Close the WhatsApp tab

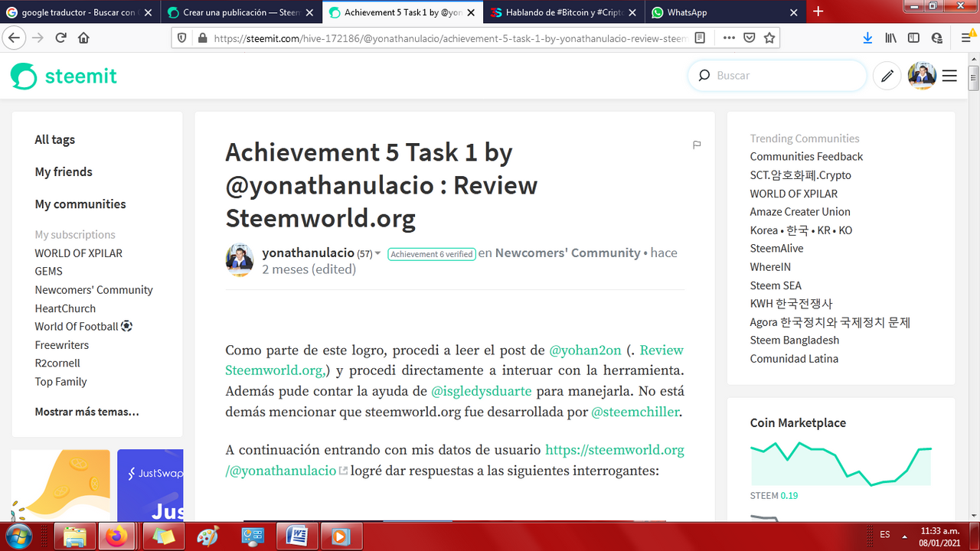click(793, 12)
